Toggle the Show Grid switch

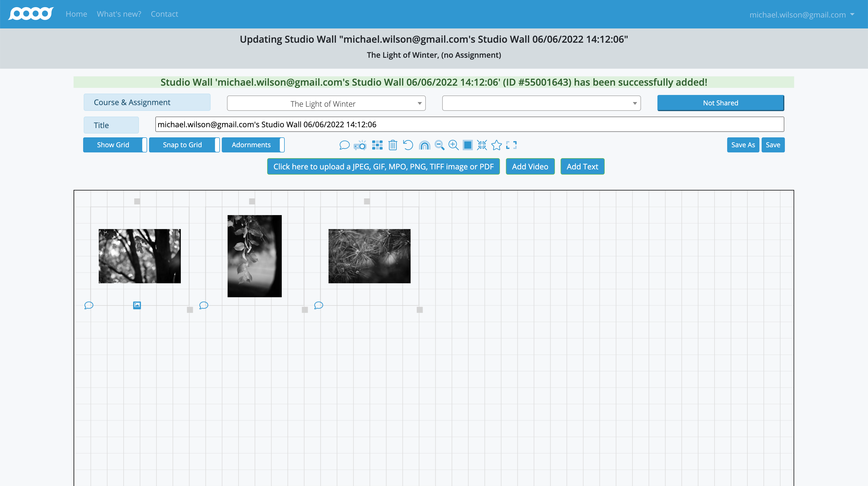(115, 145)
